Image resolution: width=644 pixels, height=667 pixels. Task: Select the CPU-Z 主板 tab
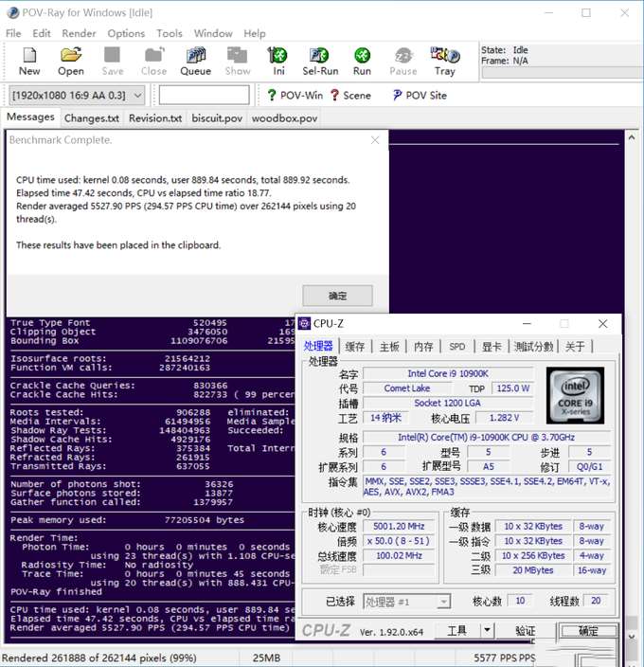click(389, 347)
